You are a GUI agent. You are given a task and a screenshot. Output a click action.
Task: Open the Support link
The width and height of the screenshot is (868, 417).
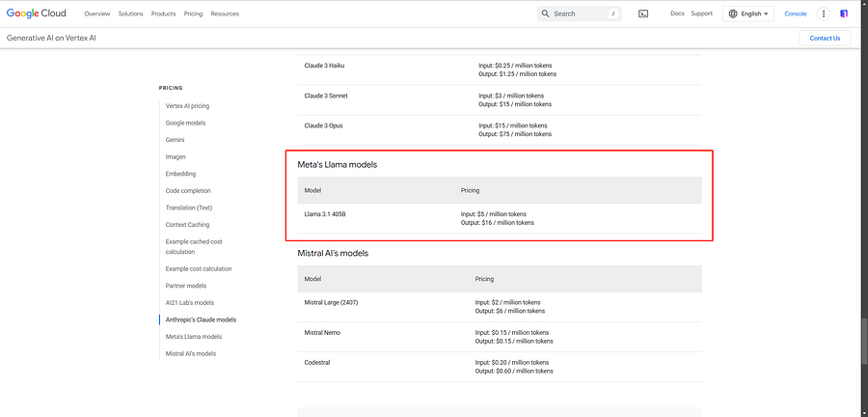[701, 14]
